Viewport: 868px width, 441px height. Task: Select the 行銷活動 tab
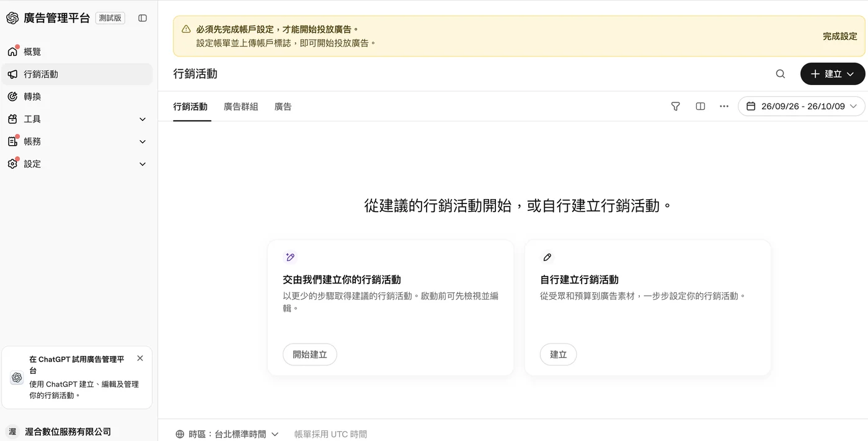tap(190, 107)
